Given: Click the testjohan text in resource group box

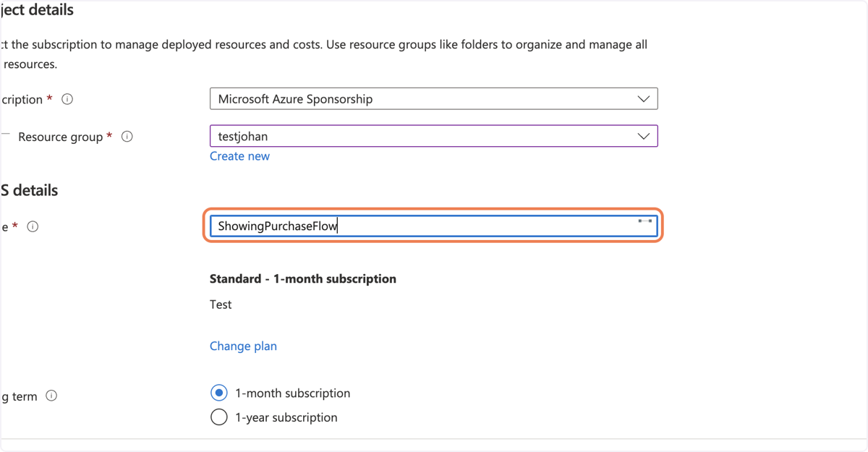Looking at the screenshot, I should click(243, 136).
